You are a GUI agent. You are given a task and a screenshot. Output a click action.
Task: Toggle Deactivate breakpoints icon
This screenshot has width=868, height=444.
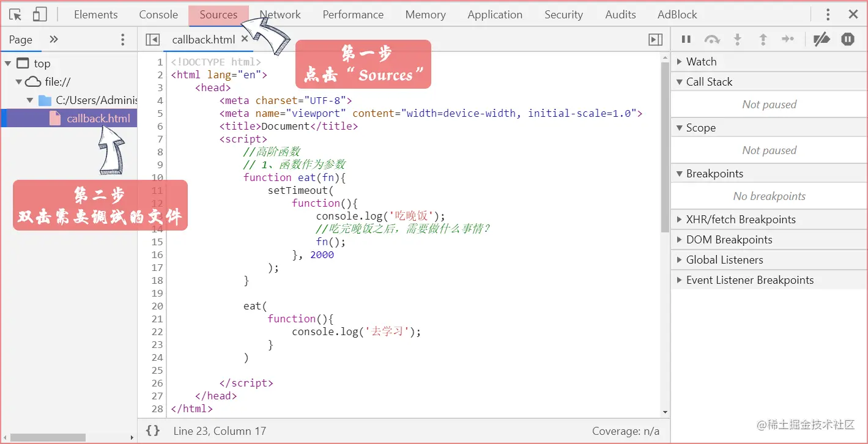822,39
